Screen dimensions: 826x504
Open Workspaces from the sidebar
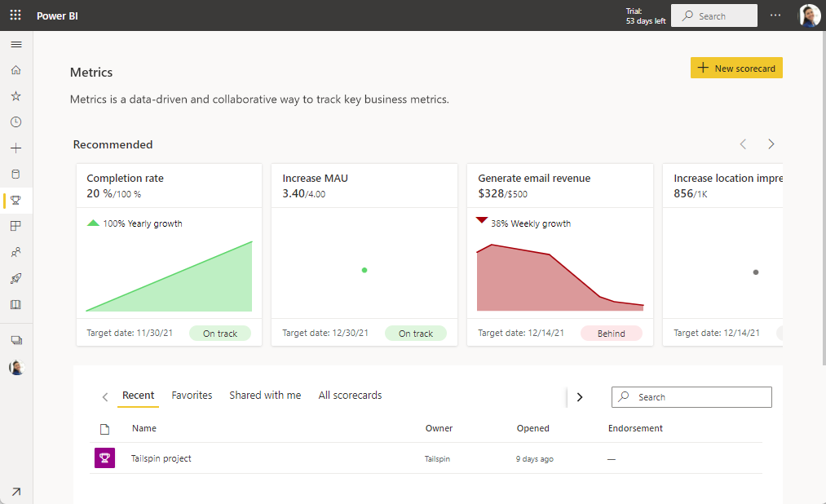coord(15,339)
